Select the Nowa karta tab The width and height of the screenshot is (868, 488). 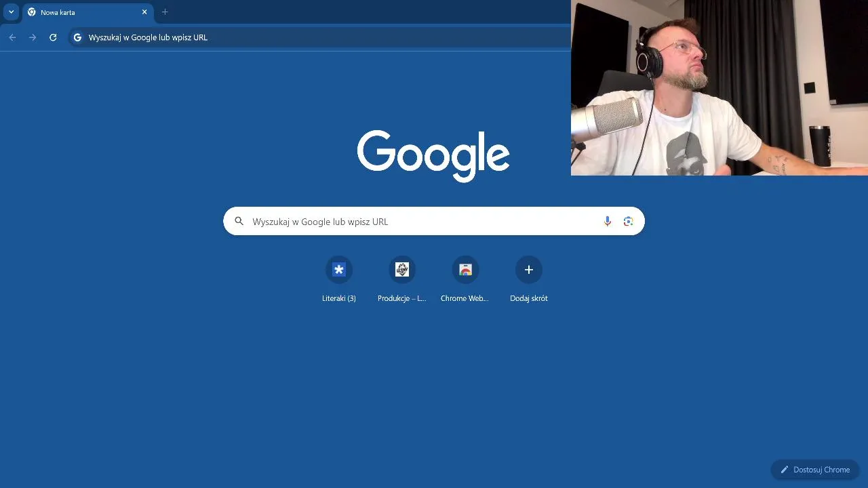point(88,12)
